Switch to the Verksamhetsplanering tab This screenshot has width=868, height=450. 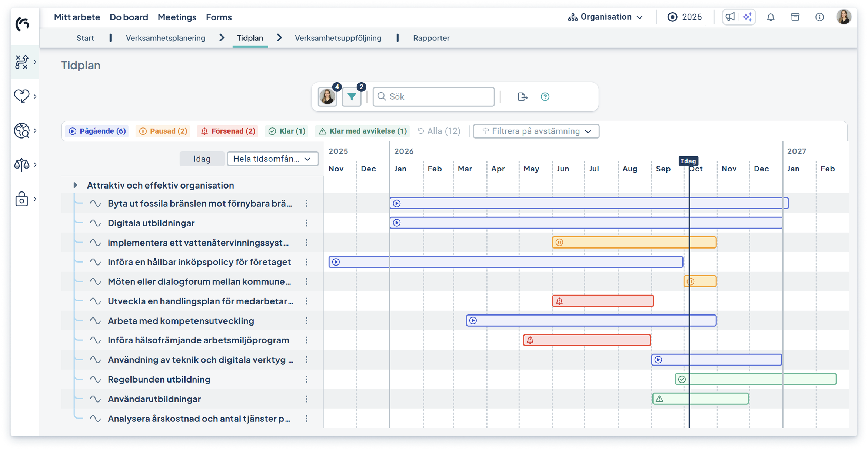165,38
